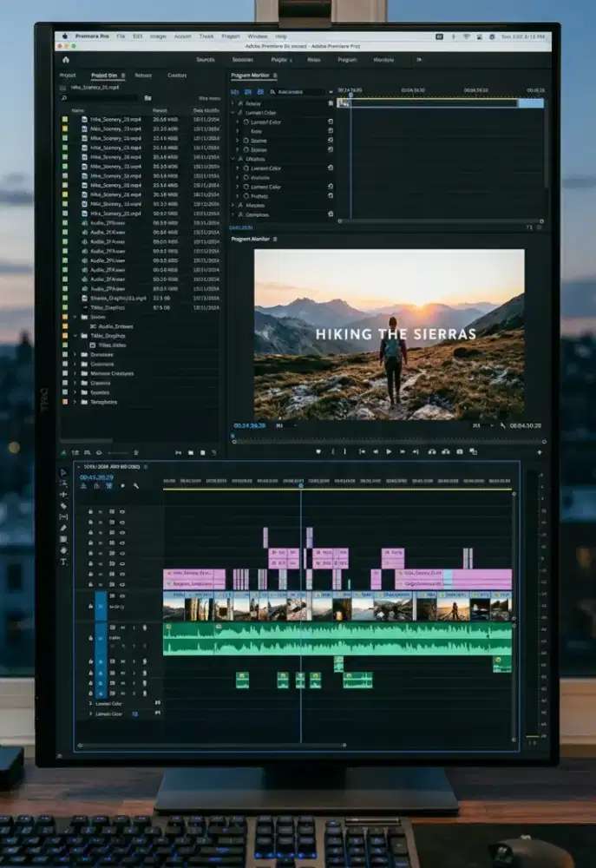The image size is (596, 868).
Task: Toggle timeline snapping magnet
Action: pyautogui.click(x=96, y=486)
